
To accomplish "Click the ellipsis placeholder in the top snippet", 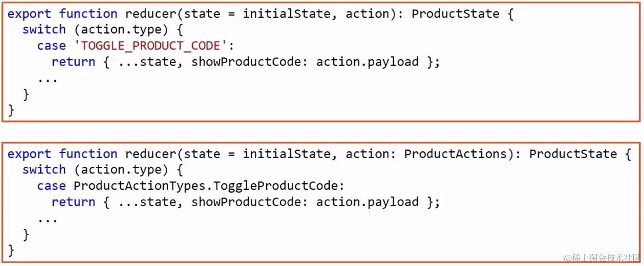I will (48, 80).
